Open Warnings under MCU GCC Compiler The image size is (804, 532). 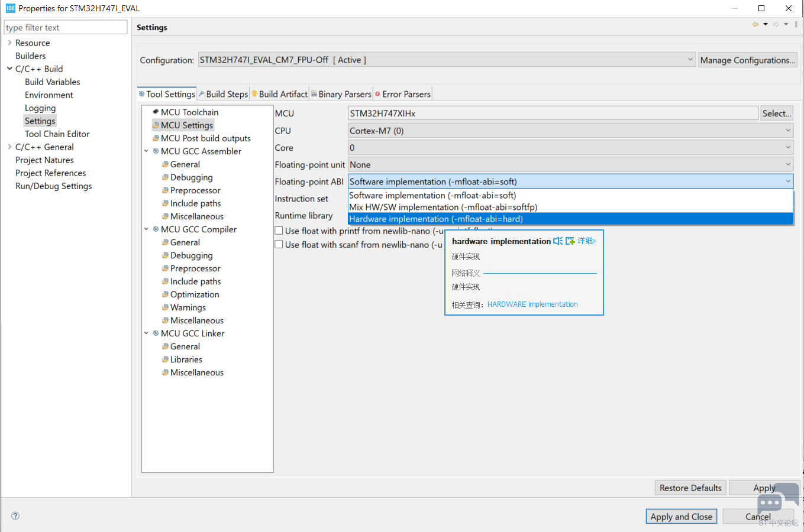click(188, 307)
